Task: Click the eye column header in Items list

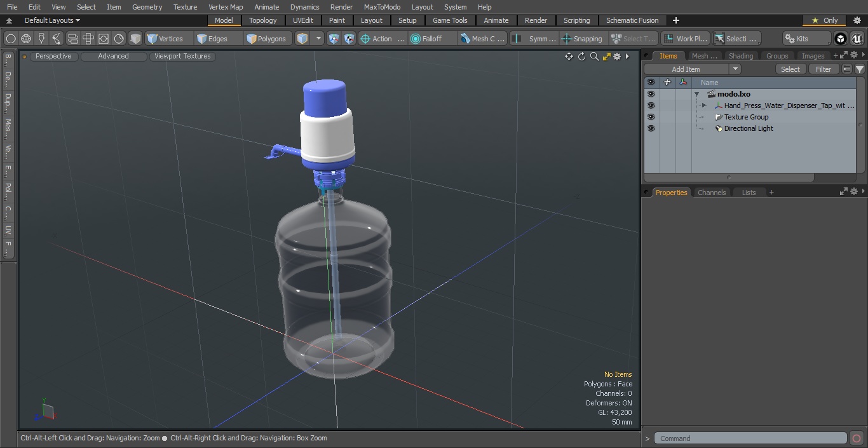Action: tap(651, 83)
